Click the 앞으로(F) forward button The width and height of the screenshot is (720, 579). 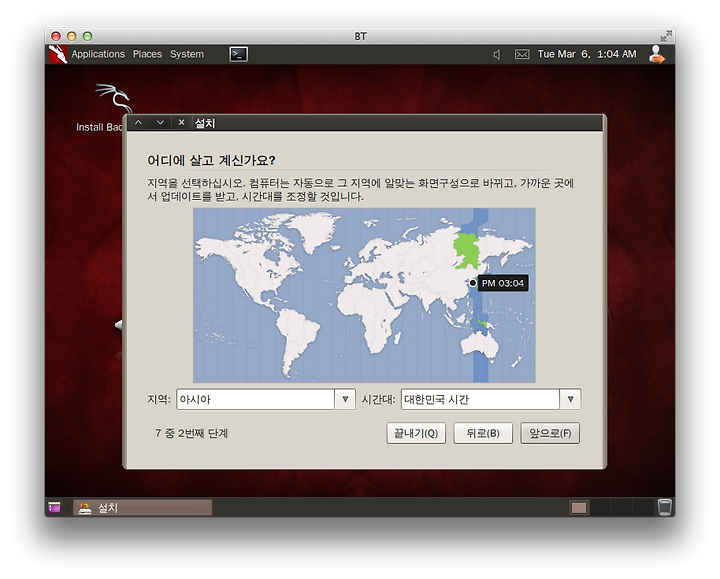point(550,433)
